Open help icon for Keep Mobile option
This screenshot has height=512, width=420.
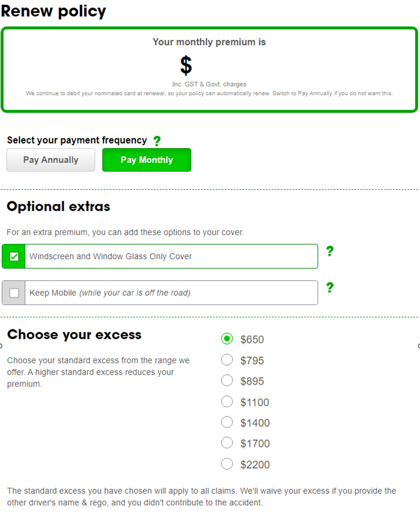[x=330, y=287]
